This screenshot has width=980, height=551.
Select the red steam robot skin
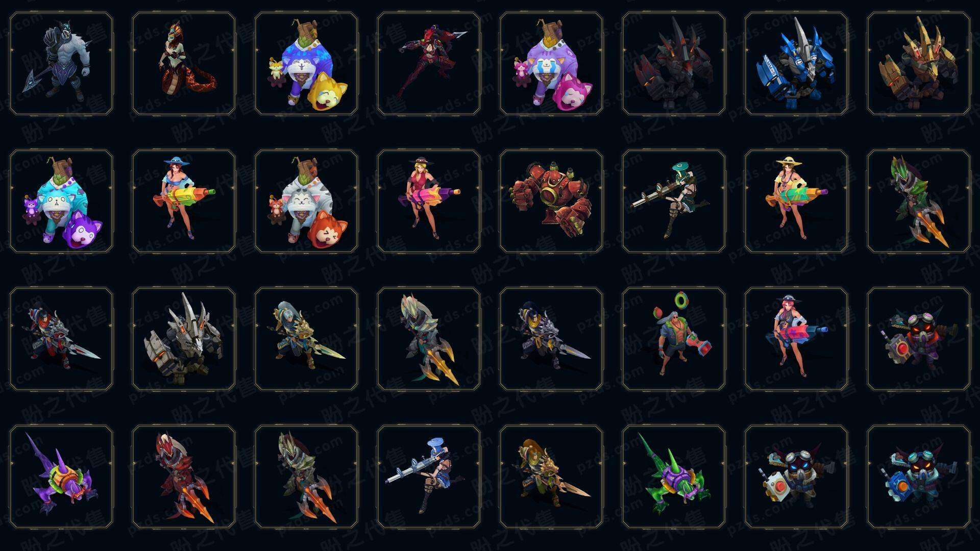tap(551, 201)
